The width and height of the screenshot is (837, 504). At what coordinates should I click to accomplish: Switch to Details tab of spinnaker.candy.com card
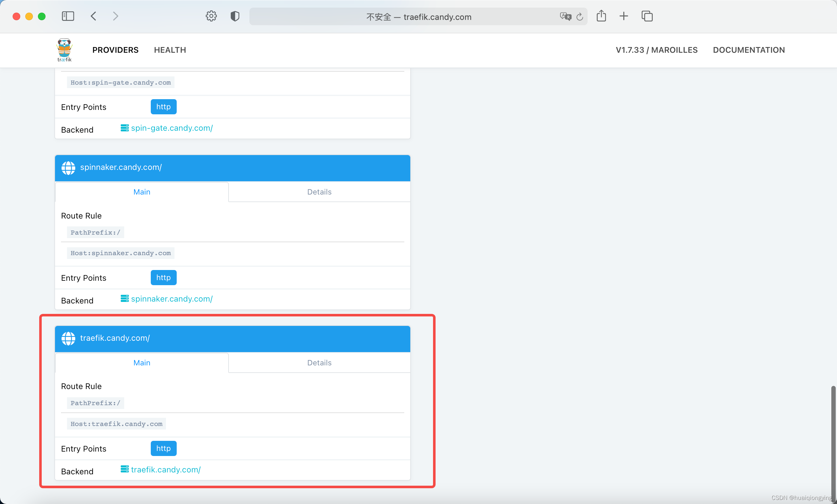tap(319, 192)
